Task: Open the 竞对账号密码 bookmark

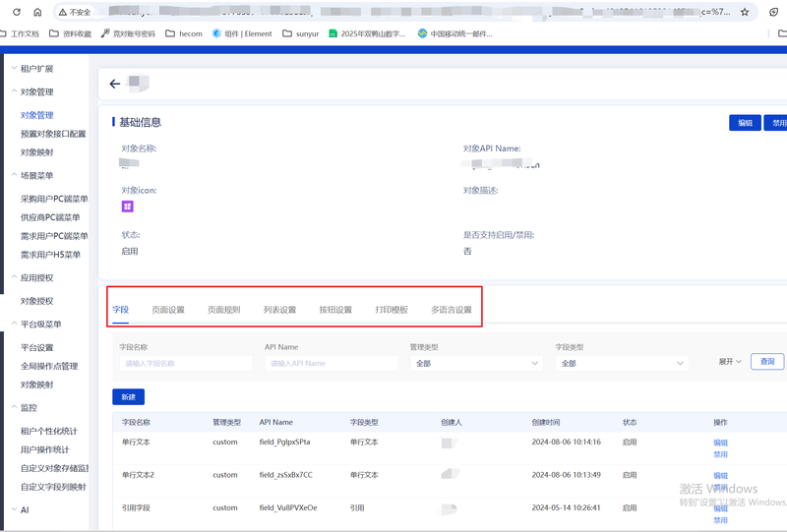Action: (x=128, y=33)
